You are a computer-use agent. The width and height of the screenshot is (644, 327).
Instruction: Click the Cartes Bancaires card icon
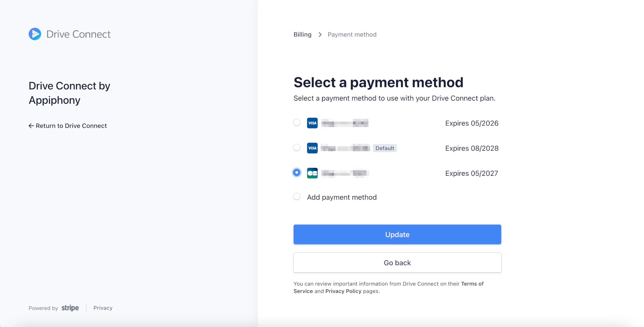pos(312,173)
